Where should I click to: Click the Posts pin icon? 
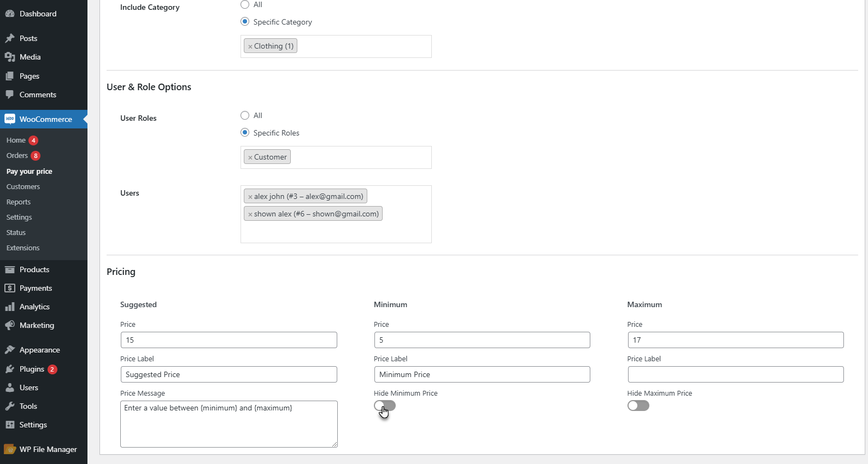[10, 38]
